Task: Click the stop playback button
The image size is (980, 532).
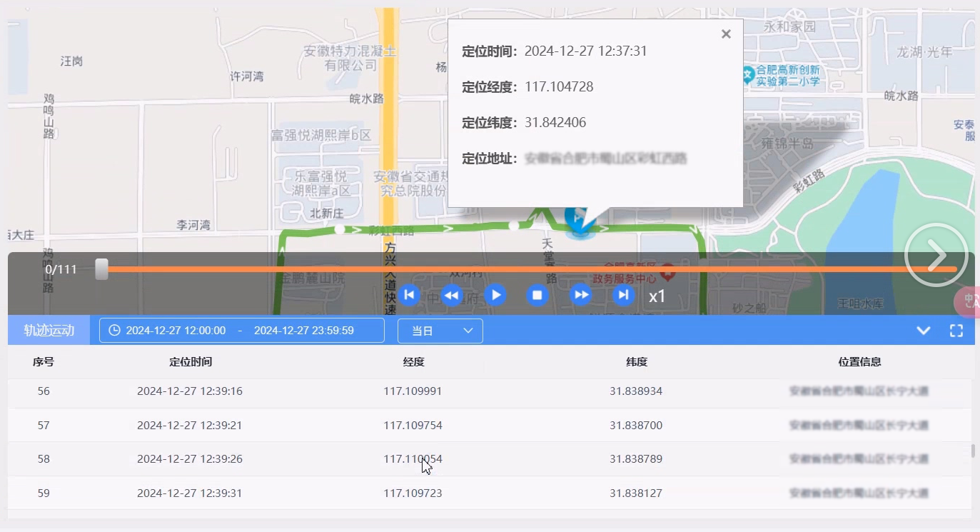Action: pyautogui.click(x=537, y=295)
